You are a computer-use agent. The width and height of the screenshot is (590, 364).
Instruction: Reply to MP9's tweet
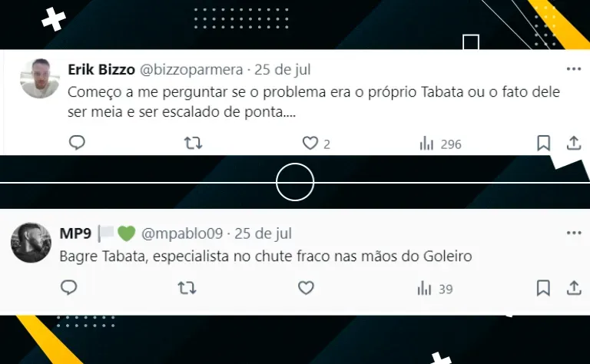(69, 288)
